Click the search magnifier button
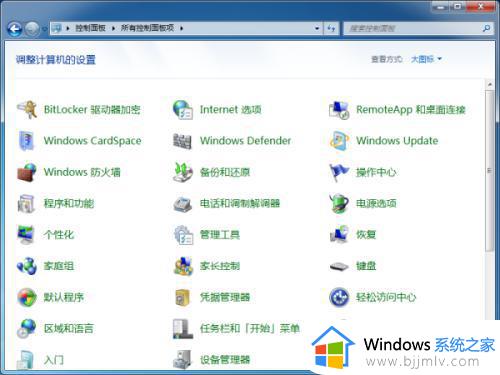The height and width of the screenshot is (375, 500). [486, 28]
